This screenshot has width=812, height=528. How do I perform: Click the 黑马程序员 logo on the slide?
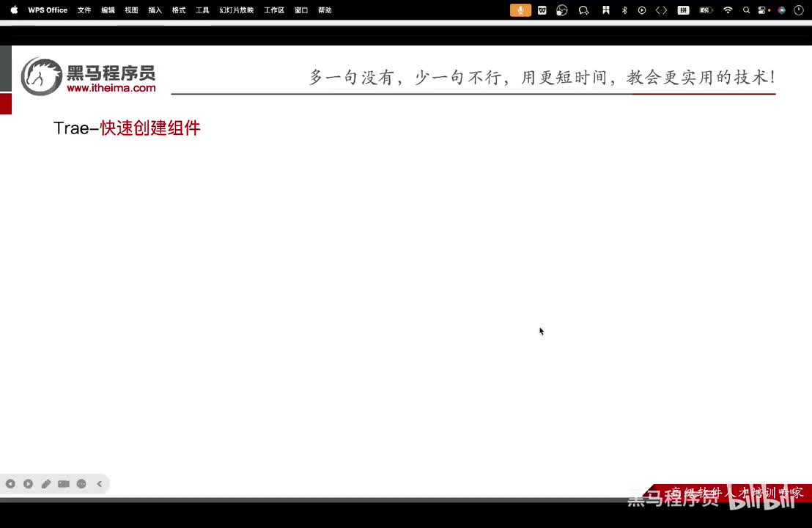tap(88, 76)
